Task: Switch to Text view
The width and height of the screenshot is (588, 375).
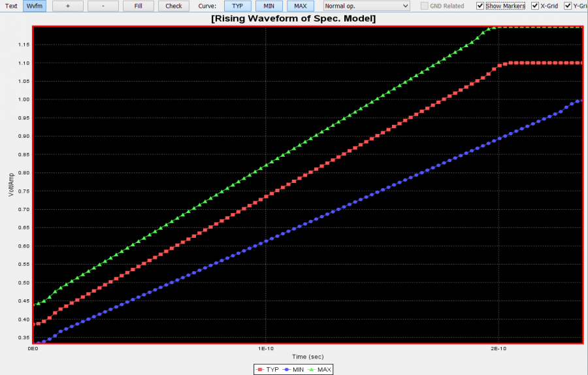Action: pyautogui.click(x=11, y=6)
